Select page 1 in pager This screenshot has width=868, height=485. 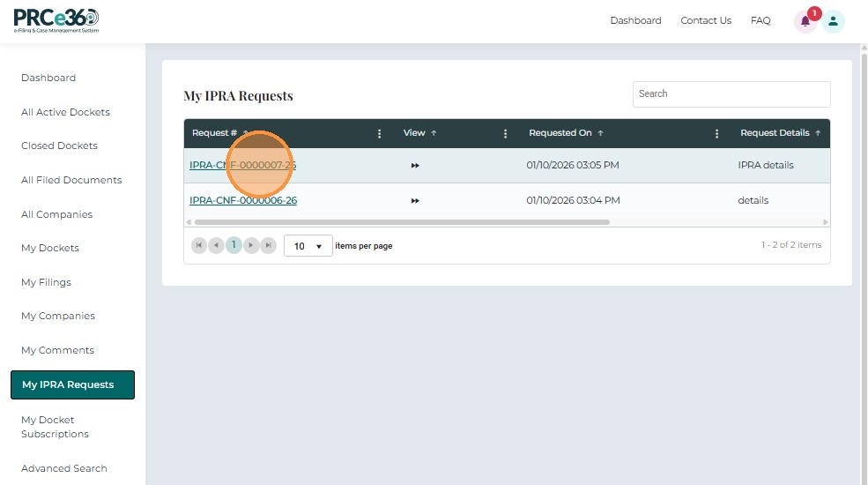click(x=234, y=245)
